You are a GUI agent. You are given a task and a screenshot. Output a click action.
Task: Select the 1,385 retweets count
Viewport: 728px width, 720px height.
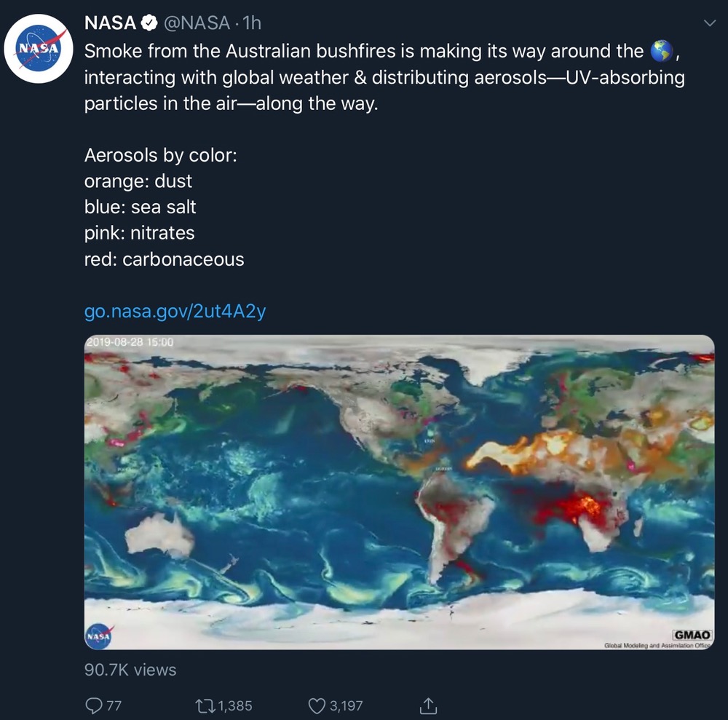[234, 705]
